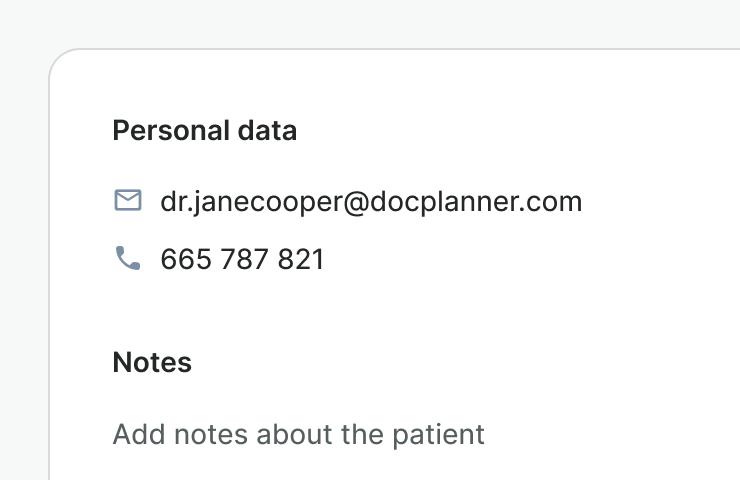Focus the Add notes about the patient field
Viewport: 740px width, 480px height.
coord(298,435)
